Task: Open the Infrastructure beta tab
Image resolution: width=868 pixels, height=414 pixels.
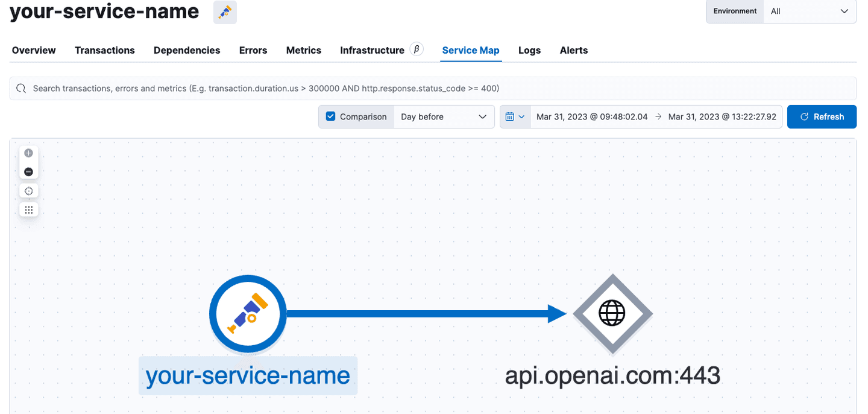Action: [372, 50]
